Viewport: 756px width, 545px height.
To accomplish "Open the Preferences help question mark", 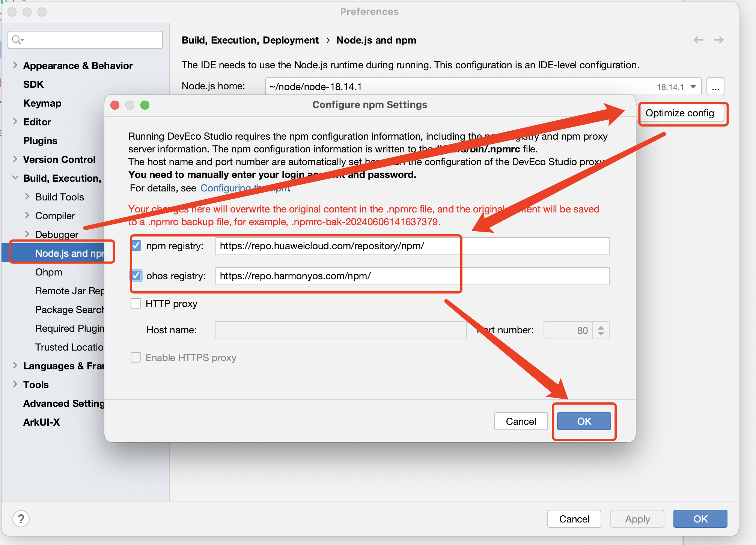I will click(x=21, y=519).
